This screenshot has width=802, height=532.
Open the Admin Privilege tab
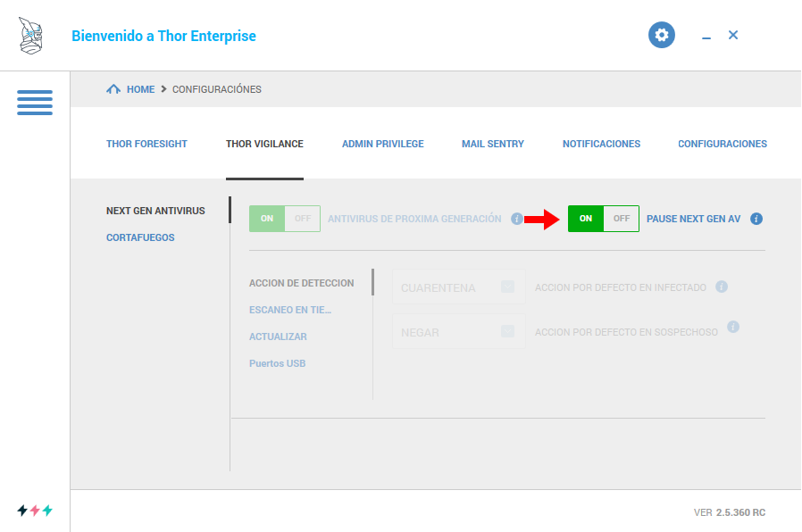[382, 144]
